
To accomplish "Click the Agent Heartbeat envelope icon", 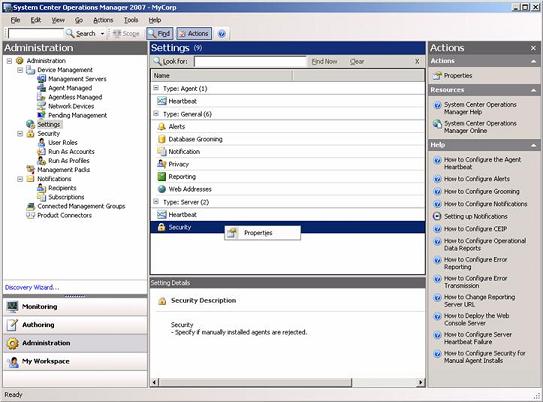I will 162,101.
